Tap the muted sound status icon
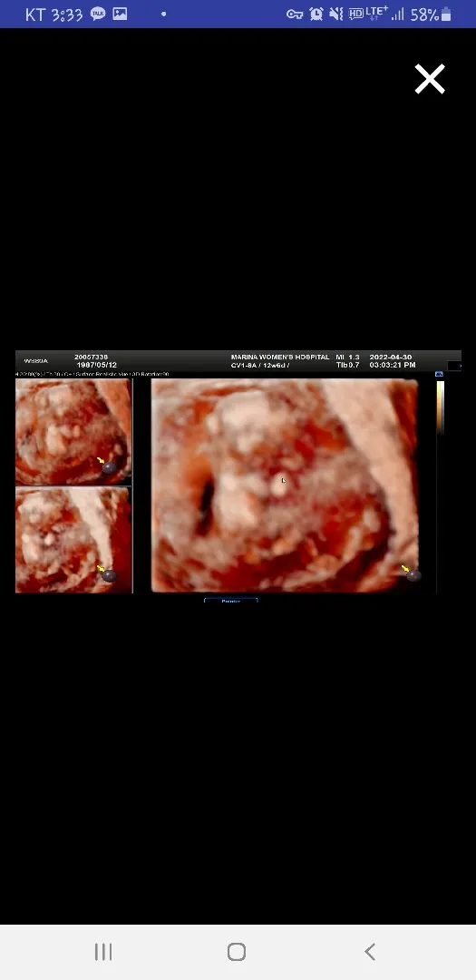The width and height of the screenshot is (476, 980). pyautogui.click(x=336, y=14)
